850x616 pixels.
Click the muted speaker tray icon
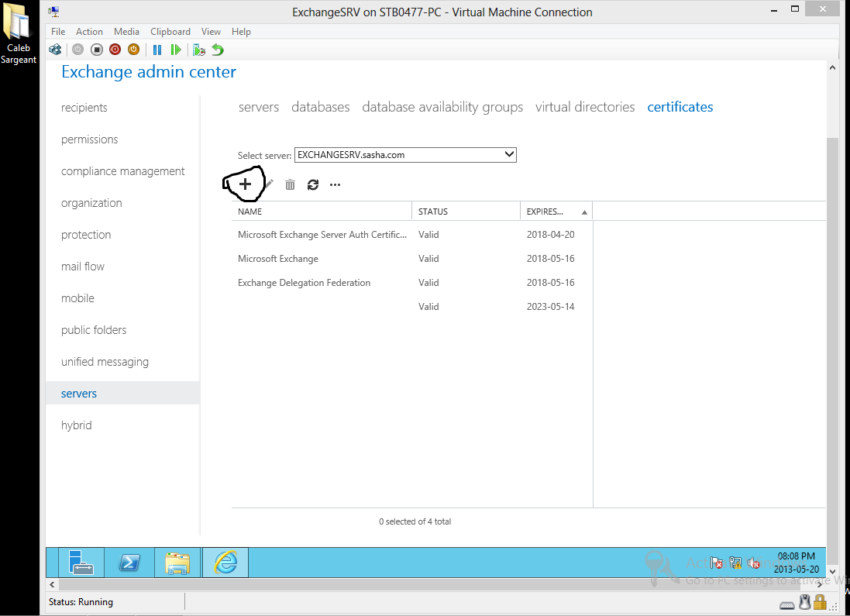point(753,563)
